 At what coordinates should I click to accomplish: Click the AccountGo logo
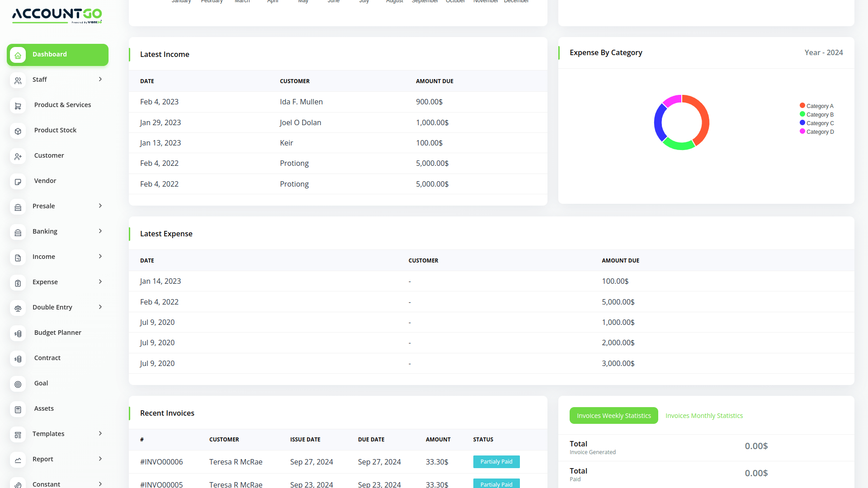[57, 15]
